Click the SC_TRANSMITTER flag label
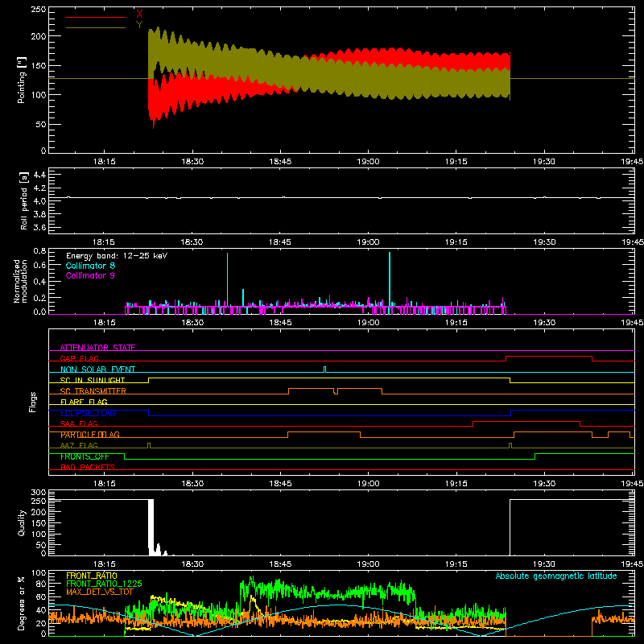 [x=93, y=390]
